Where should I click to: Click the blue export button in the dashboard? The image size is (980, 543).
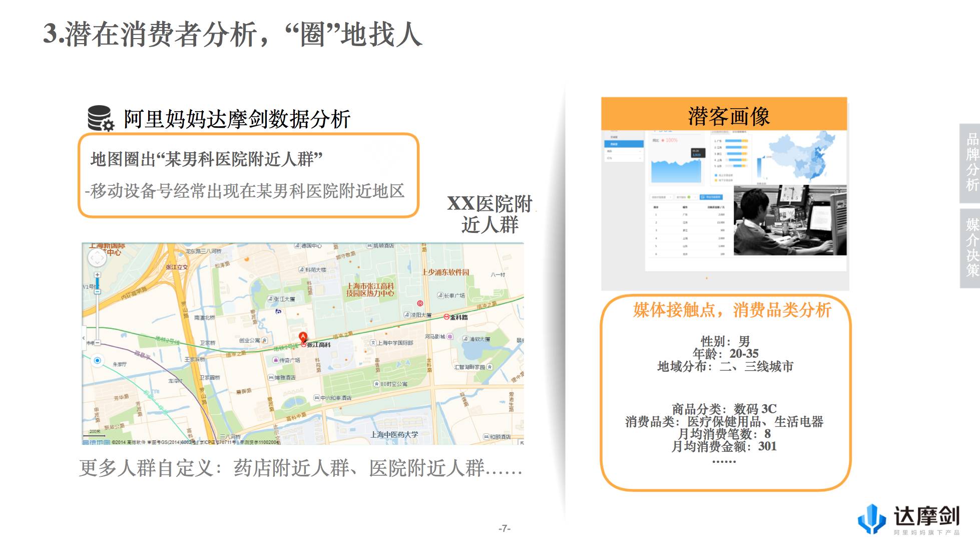click(x=711, y=197)
